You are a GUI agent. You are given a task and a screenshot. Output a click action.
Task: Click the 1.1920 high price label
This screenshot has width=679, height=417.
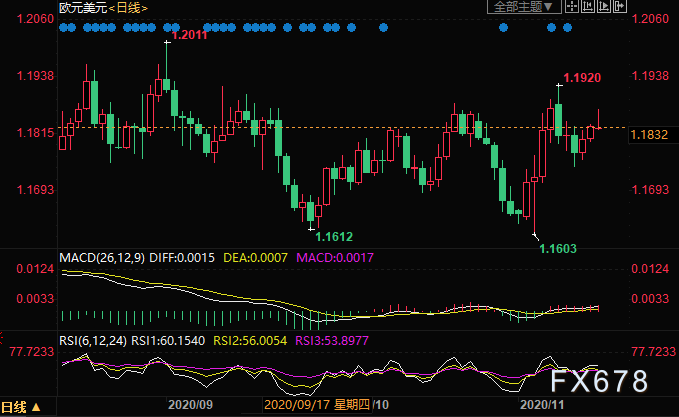pyautogui.click(x=582, y=78)
